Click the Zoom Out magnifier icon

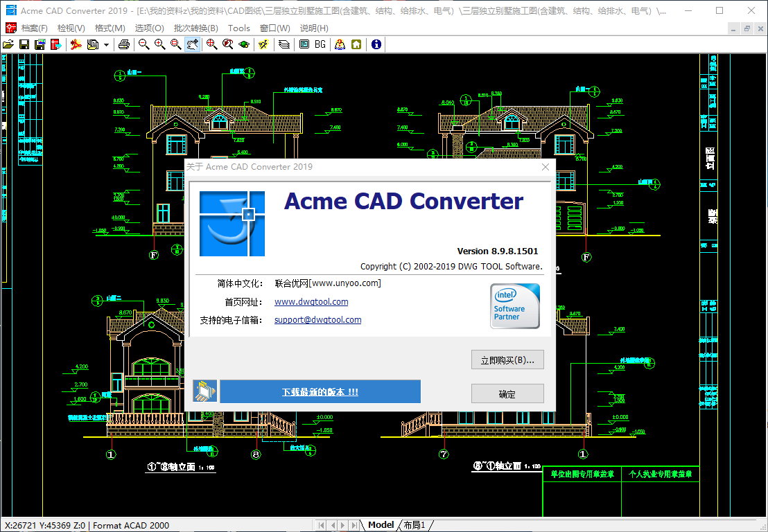(x=144, y=44)
